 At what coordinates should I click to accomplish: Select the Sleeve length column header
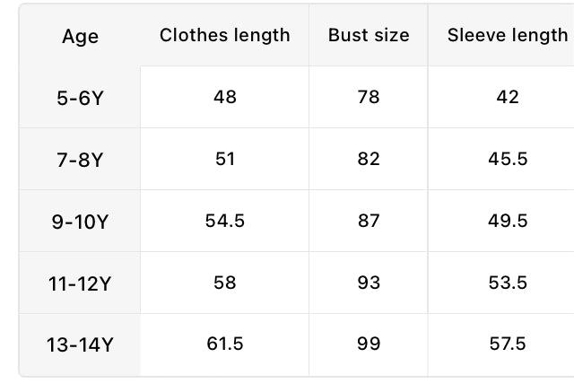[x=507, y=35]
